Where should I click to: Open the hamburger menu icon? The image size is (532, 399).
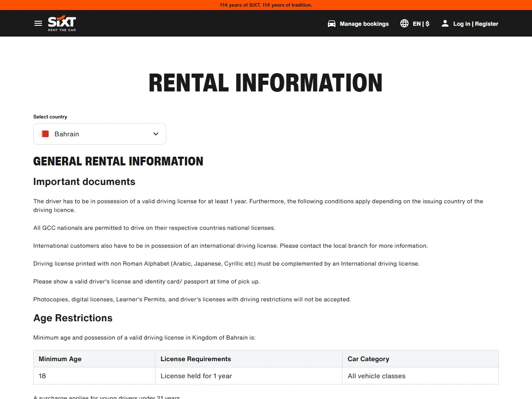38,23
